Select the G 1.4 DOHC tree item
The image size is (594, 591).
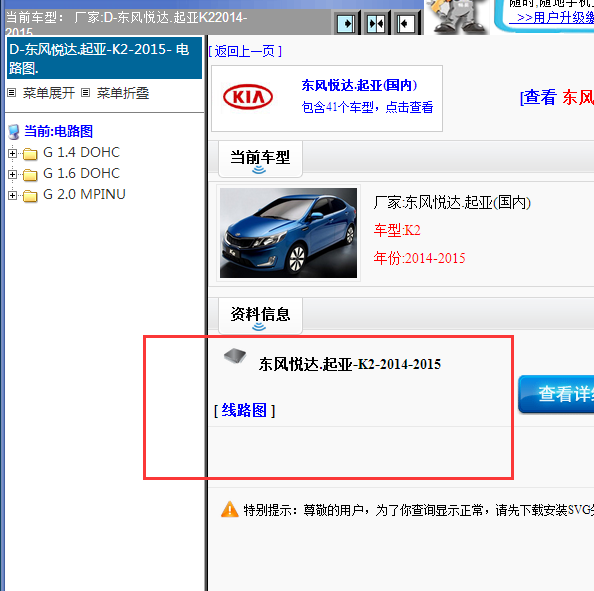pos(81,152)
